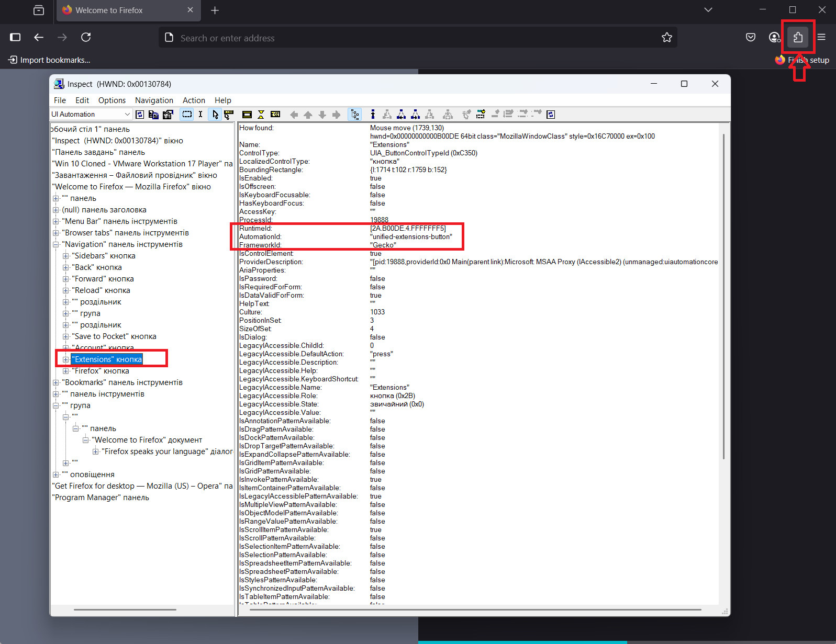Open the List all tabs chevron
The image size is (836, 644).
[708, 10]
